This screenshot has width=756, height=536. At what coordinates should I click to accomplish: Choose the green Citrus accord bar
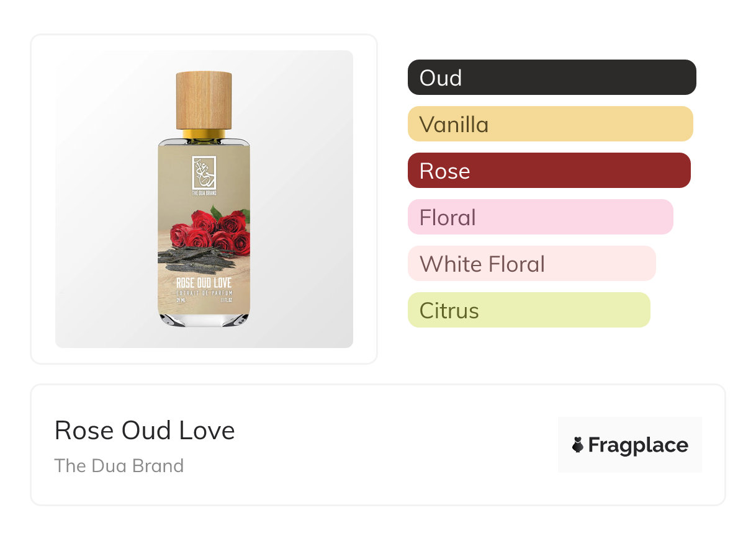[x=528, y=310]
